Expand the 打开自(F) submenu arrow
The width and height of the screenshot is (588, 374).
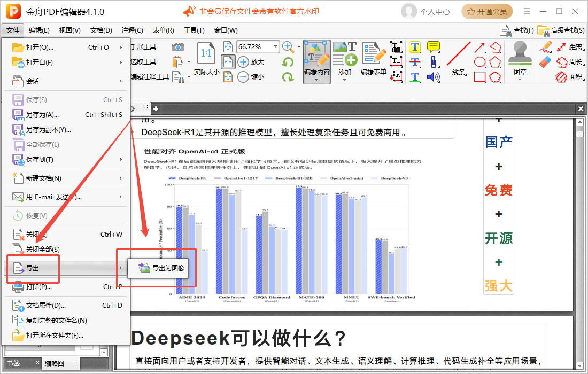tap(121, 62)
